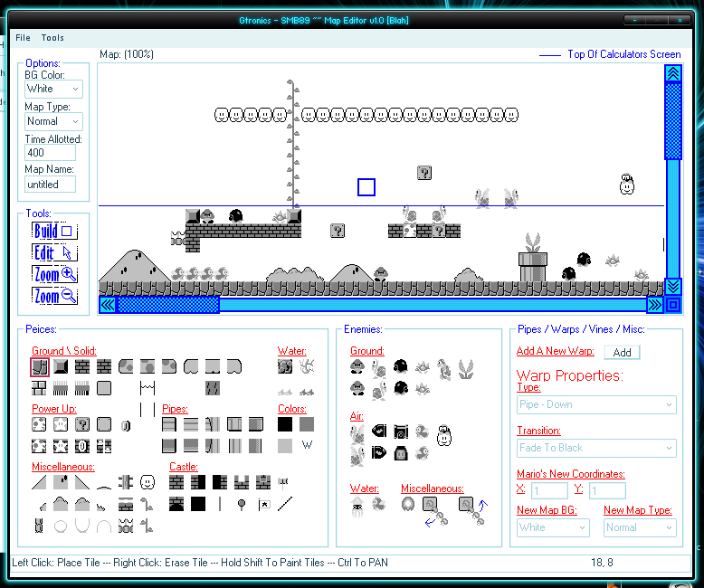Open the Transition Fade To Black dropdown
The image size is (704, 588).
596,448
